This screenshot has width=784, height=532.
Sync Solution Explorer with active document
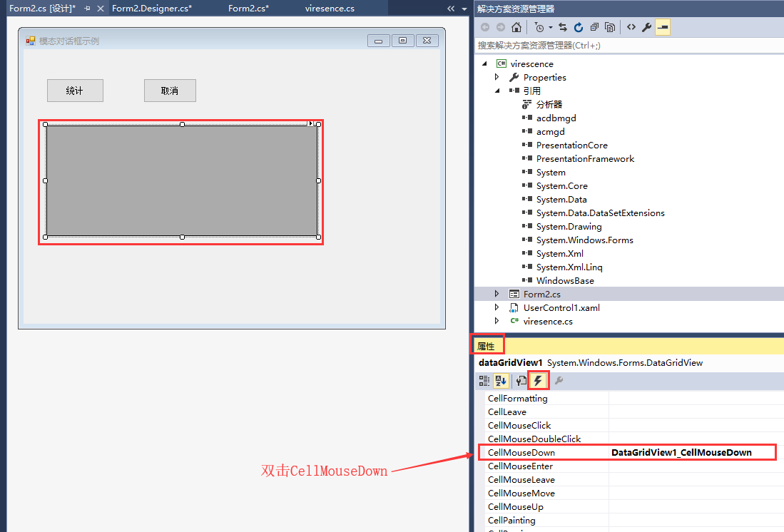tap(563, 26)
